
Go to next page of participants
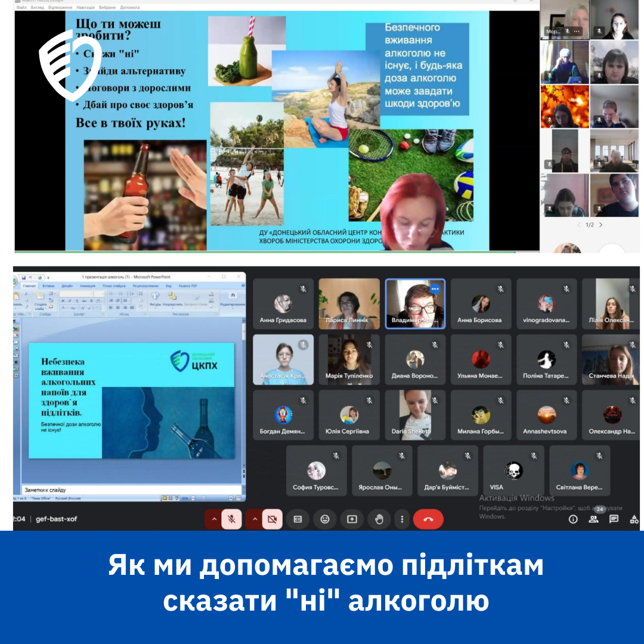(600, 225)
